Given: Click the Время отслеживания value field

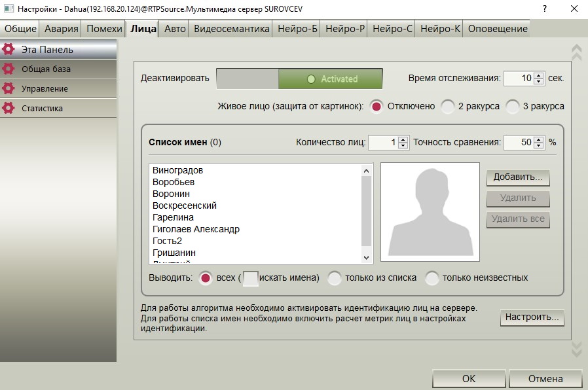Looking at the screenshot, I should (x=519, y=79).
